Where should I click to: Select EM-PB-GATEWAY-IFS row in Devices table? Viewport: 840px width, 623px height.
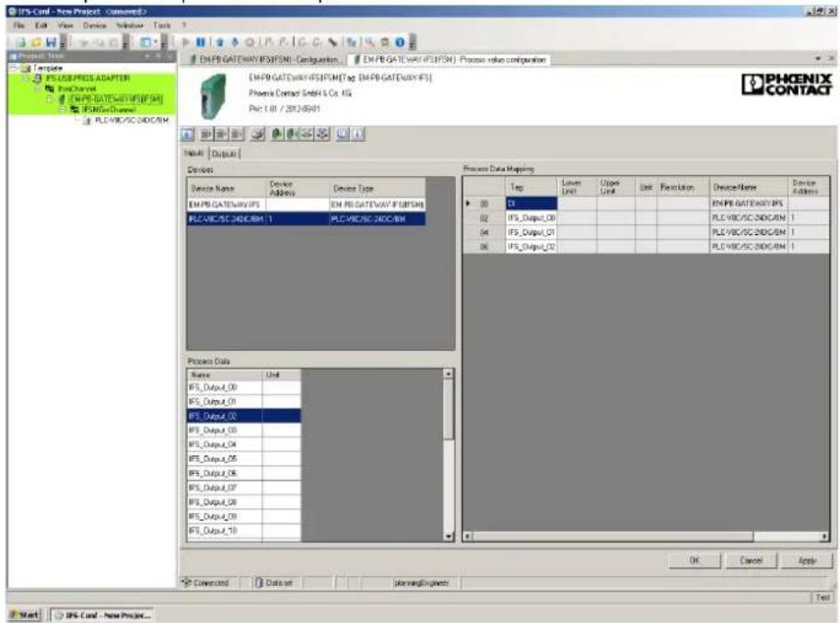pyautogui.click(x=306, y=205)
